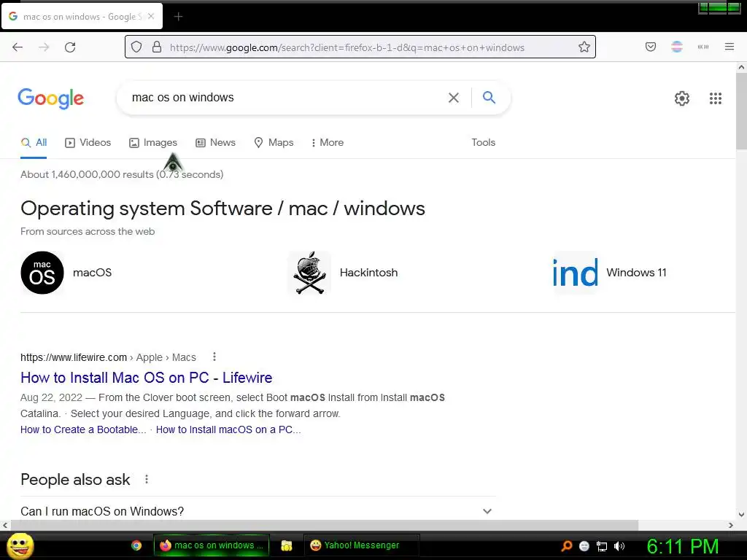Click the round messenger tray icon
The width and height of the screenshot is (747, 560).
coord(584,546)
